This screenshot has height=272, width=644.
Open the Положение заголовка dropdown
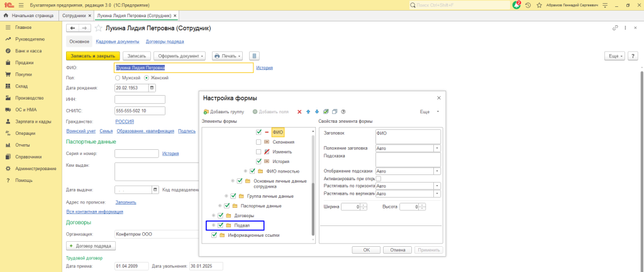(x=437, y=149)
